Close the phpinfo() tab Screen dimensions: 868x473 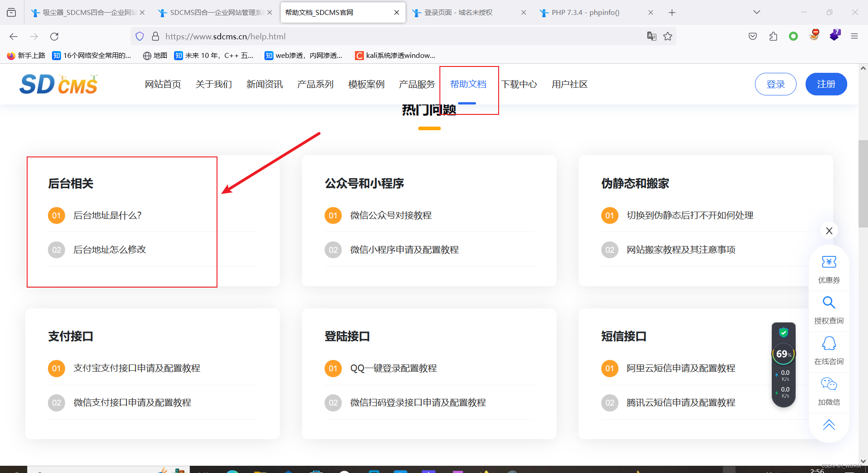point(651,13)
